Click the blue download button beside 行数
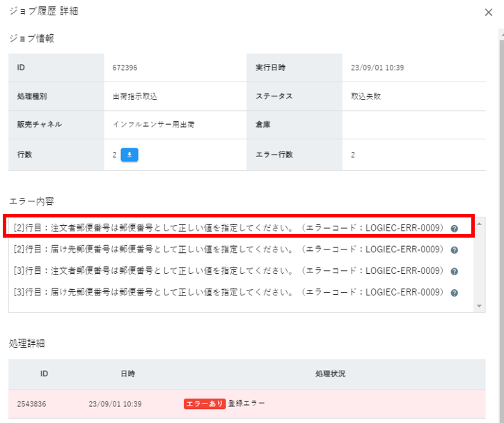This screenshot has width=504, height=423. point(129,155)
